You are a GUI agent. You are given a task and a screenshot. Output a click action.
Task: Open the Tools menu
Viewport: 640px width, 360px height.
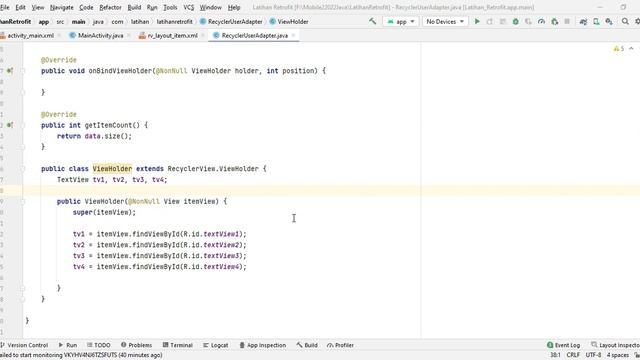tap(170, 7)
